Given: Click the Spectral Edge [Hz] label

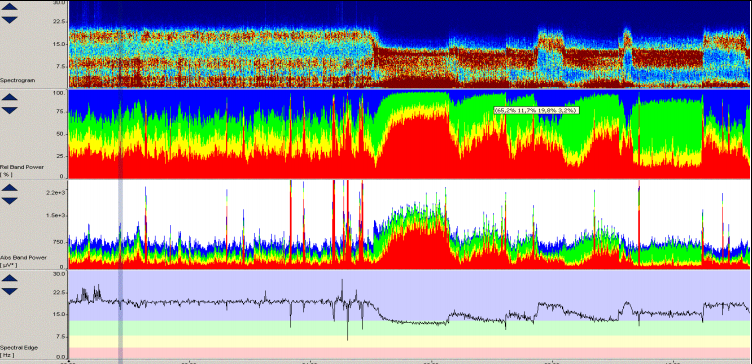Looking at the screenshot, I should click(x=18, y=351).
